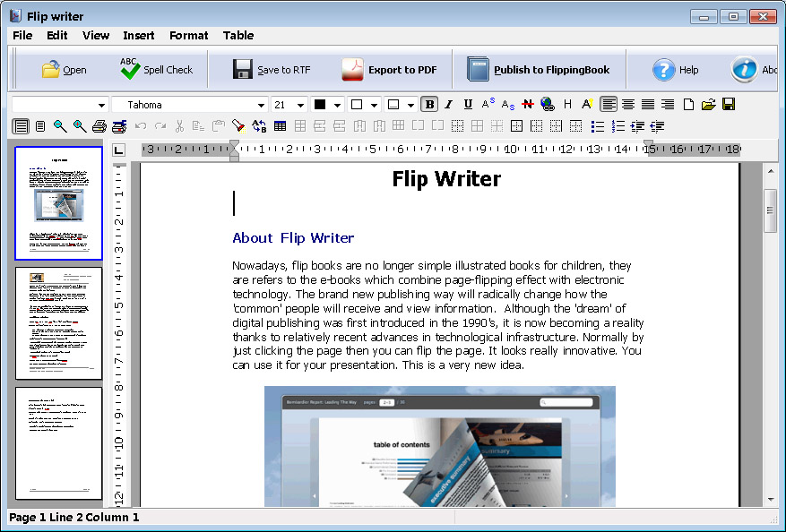Click the save disk icon in the format toolbar

point(729,104)
